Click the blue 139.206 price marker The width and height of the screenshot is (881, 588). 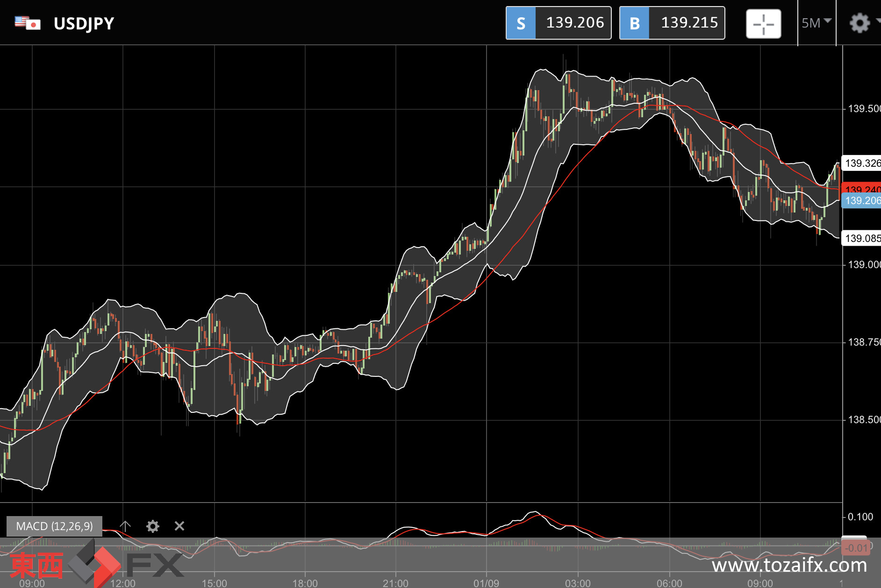coord(861,201)
